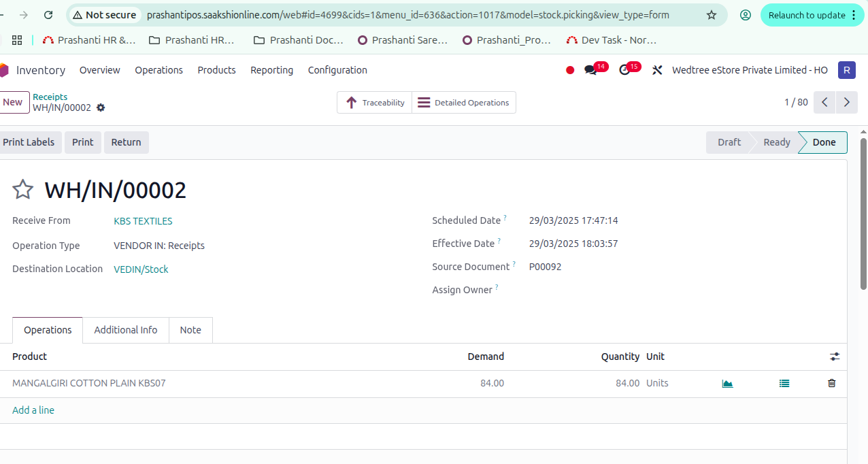Open detailed move lines list icon

[x=784, y=384]
